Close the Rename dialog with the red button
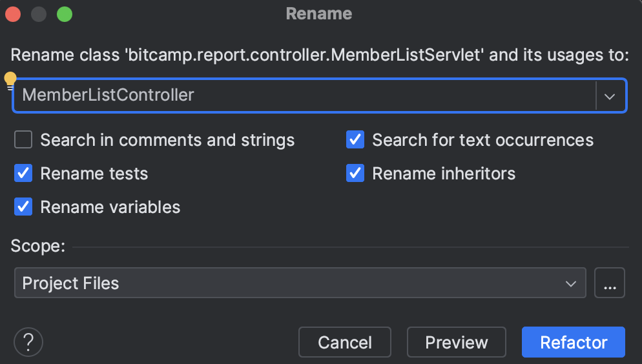Screen dimensions: 642x364 tap(13, 14)
